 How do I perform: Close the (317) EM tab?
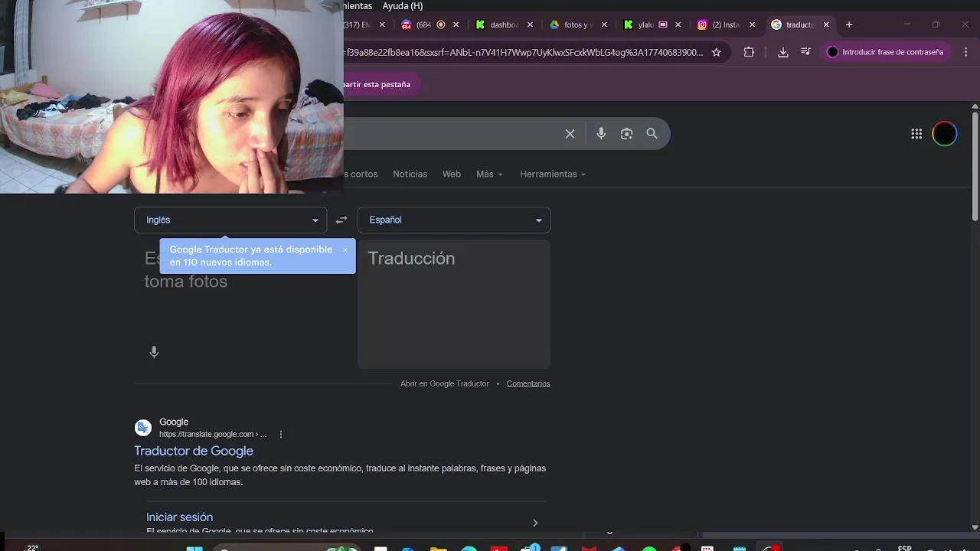pos(382,24)
